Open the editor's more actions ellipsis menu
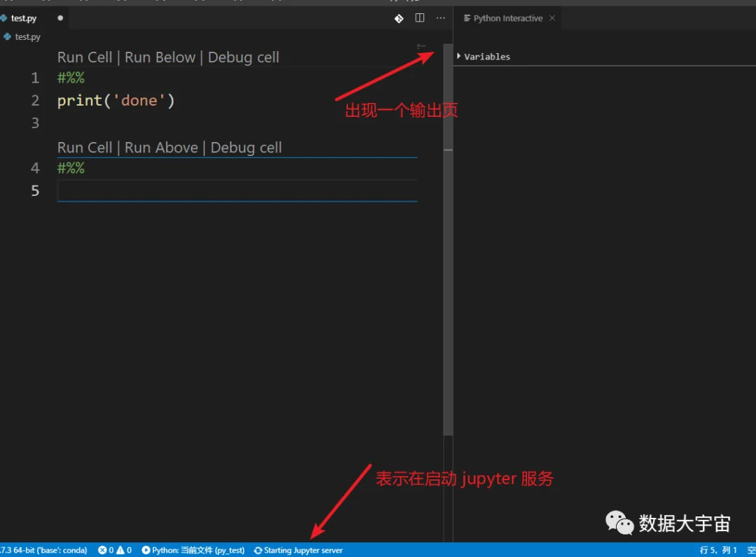The width and height of the screenshot is (756, 557). click(x=441, y=17)
